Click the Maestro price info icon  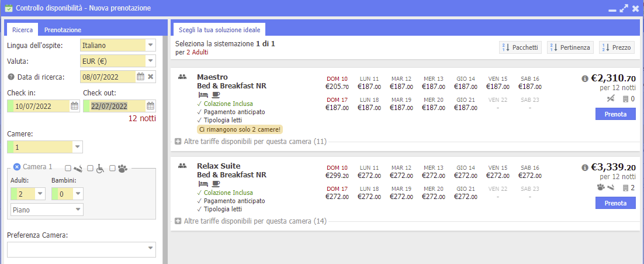(x=586, y=78)
